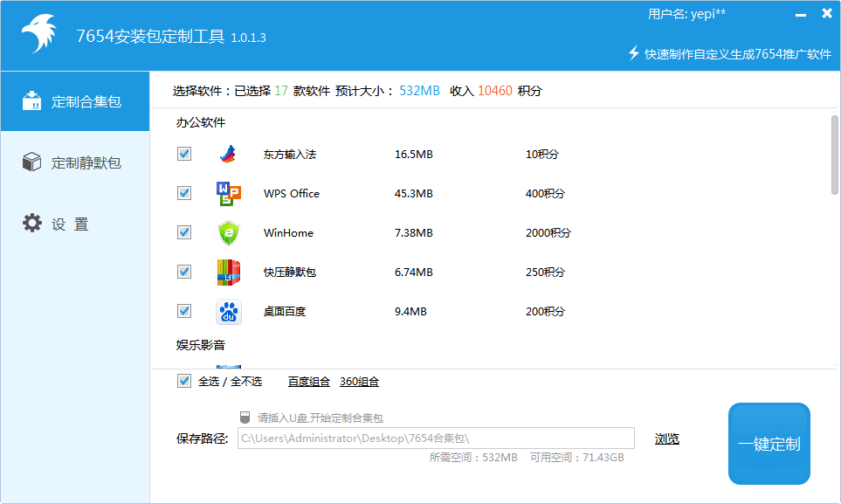Screen dimensions: 841x504
Task: Click the lightning bolt icon in the header
Action: (x=634, y=52)
